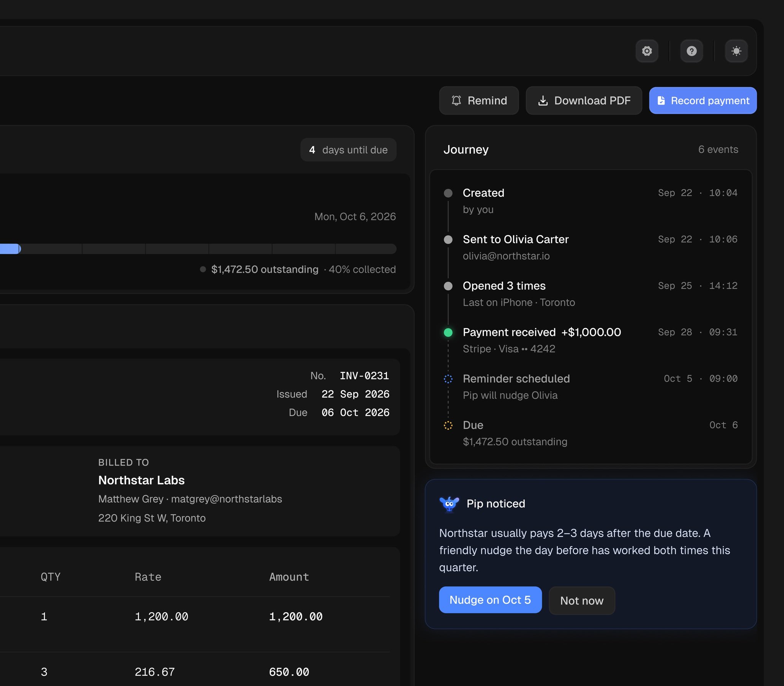The height and width of the screenshot is (686, 784).
Task: Click the 4 days until due badge
Action: [348, 150]
